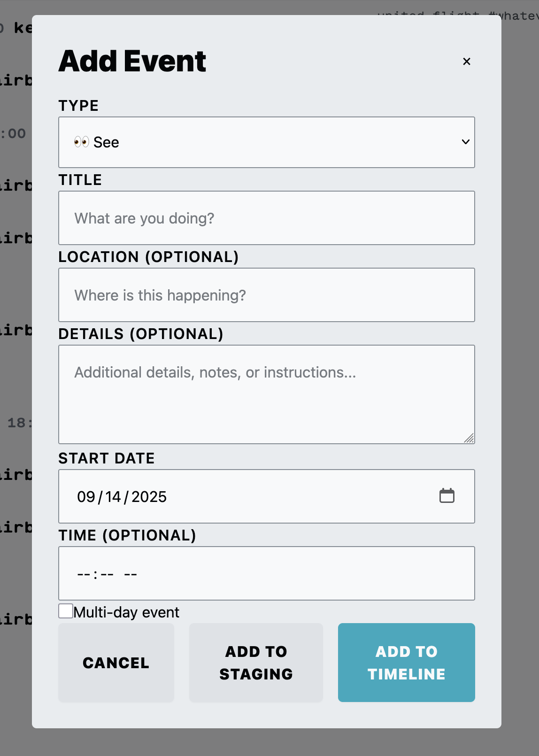Screen dimensions: 539x756
Task: Click Add to Staging button
Action: click(x=256, y=663)
